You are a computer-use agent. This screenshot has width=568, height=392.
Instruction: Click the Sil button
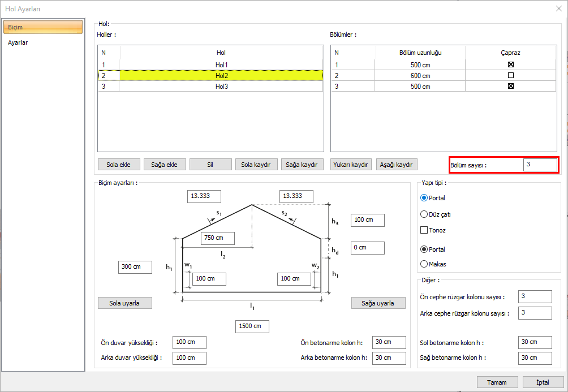click(x=210, y=165)
